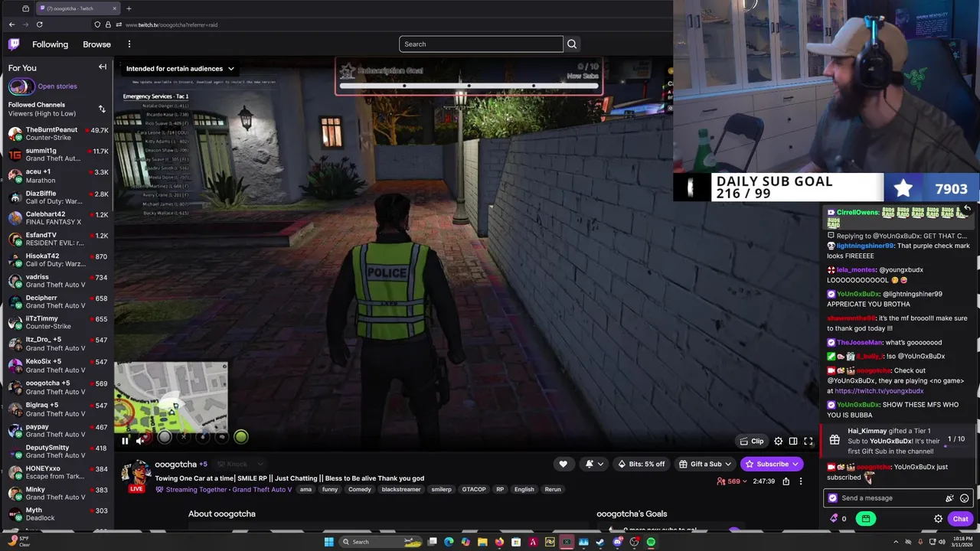Open the Following page
Screen dimensions: 980x551
(x=50, y=44)
